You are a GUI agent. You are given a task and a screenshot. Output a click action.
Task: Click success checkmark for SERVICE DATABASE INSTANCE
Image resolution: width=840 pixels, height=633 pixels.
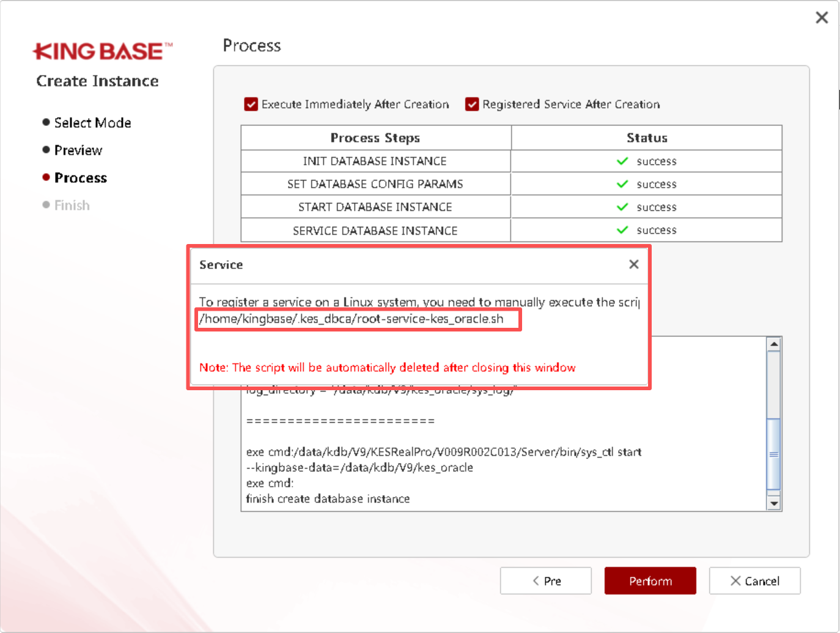pyautogui.click(x=622, y=230)
